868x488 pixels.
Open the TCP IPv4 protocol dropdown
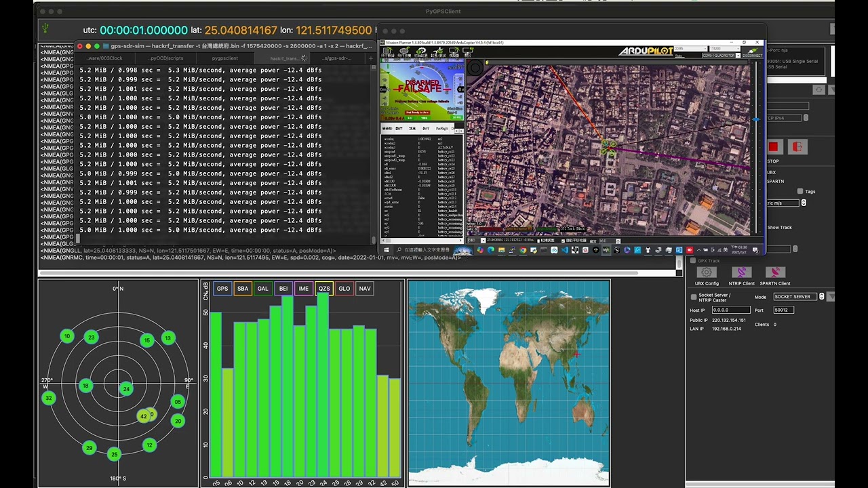(787, 118)
